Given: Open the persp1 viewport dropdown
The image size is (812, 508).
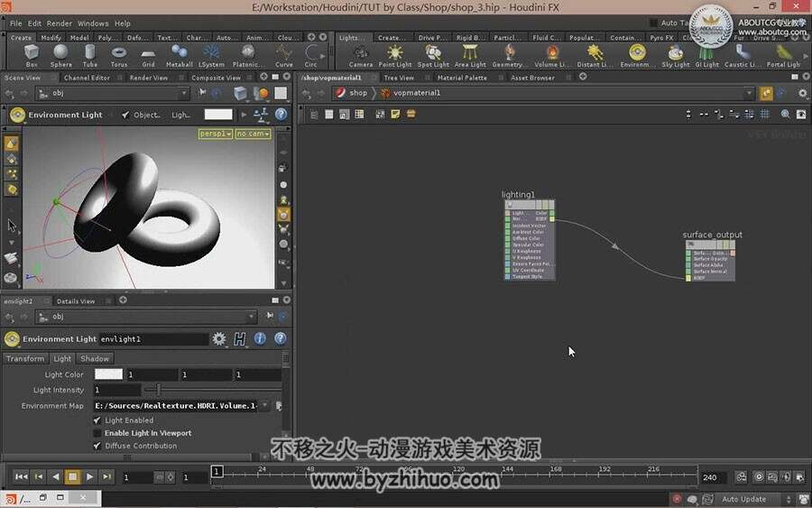Looking at the screenshot, I should point(216,134).
